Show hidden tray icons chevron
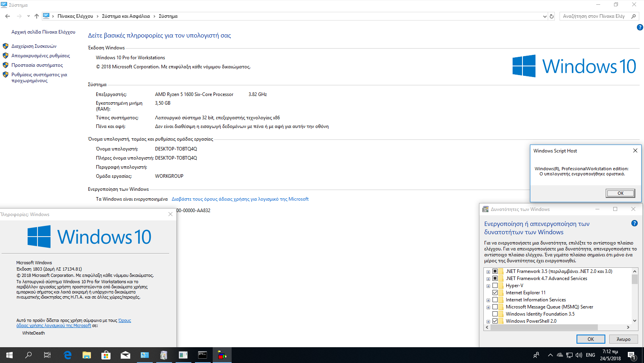644x363 pixels. click(550, 355)
